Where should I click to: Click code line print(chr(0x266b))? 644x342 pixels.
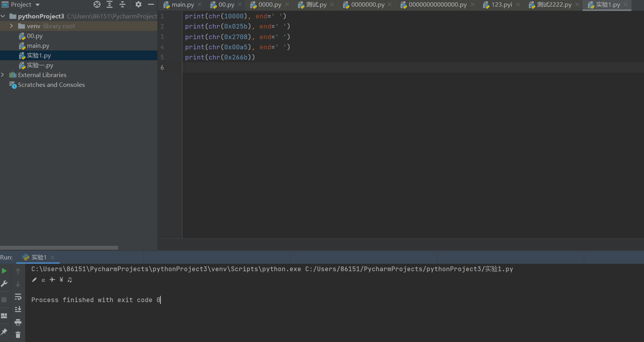(220, 57)
